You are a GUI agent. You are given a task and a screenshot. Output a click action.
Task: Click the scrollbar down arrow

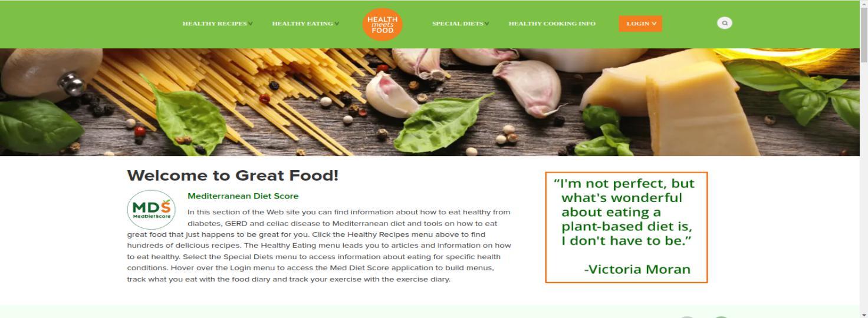(x=864, y=314)
